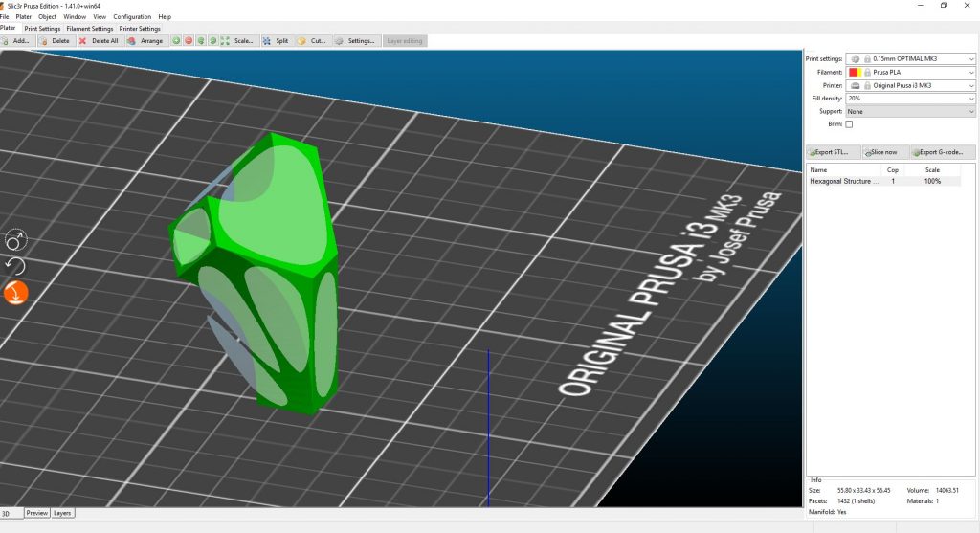Screen dimensions: 980x533
Task: Click the Delete toolbar button
Action: pos(56,40)
